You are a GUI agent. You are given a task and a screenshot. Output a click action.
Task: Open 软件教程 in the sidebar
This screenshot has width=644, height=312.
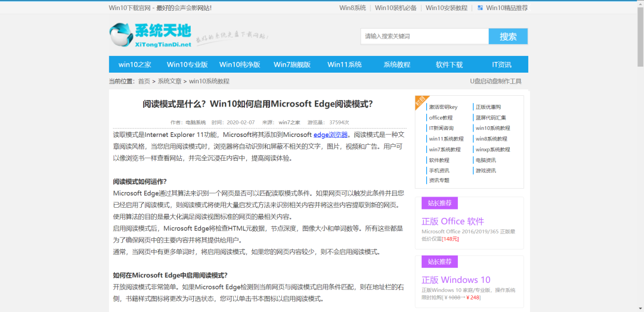pos(439,160)
